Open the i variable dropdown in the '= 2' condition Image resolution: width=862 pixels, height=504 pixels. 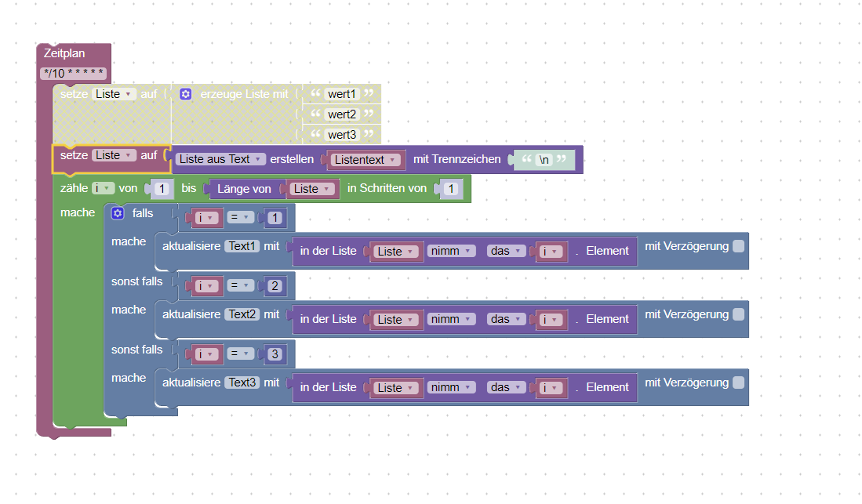[x=207, y=286]
